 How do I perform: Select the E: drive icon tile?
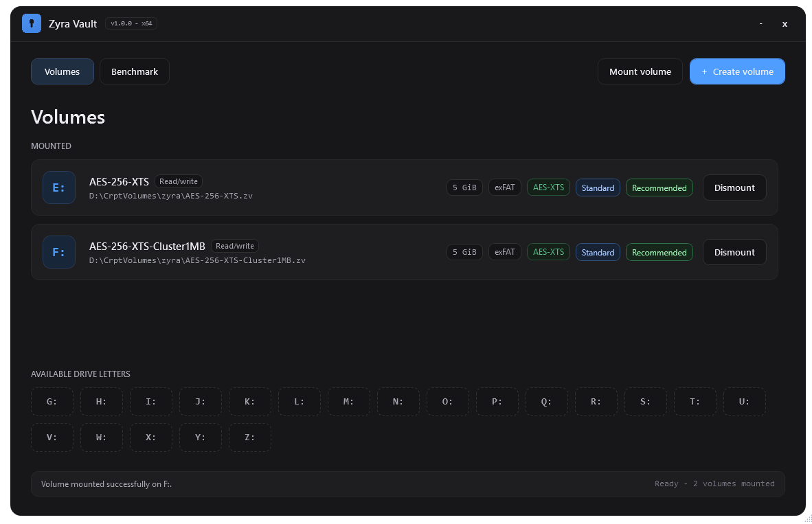(59, 187)
